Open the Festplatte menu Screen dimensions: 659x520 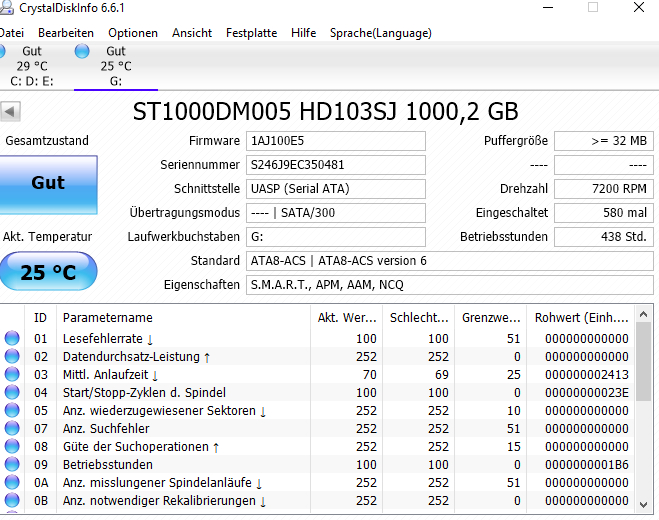click(x=251, y=33)
